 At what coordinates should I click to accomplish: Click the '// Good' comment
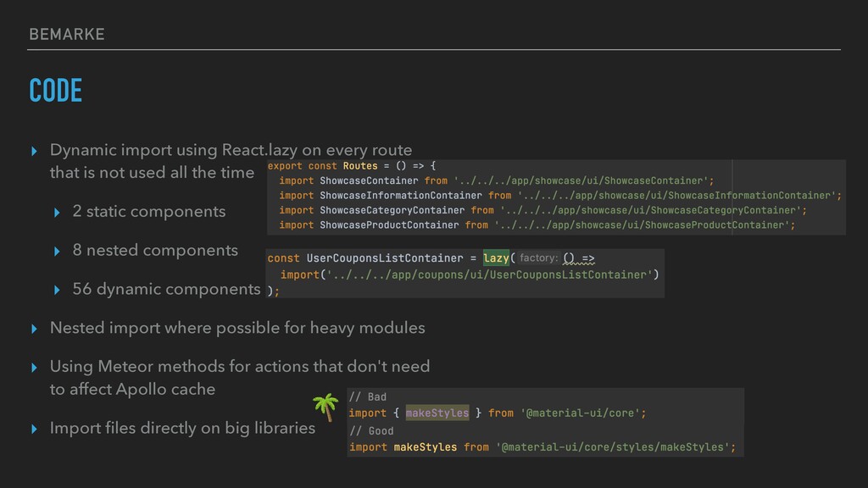click(372, 430)
